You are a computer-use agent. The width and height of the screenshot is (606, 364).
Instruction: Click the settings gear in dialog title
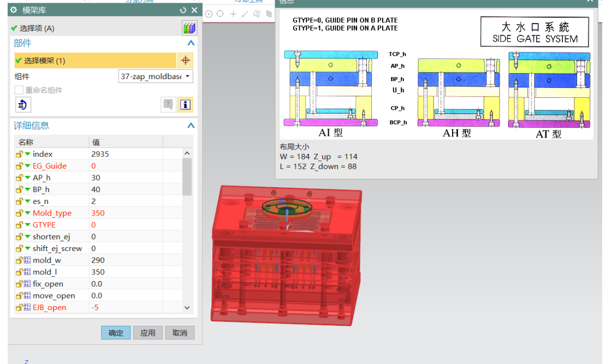pos(14,10)
